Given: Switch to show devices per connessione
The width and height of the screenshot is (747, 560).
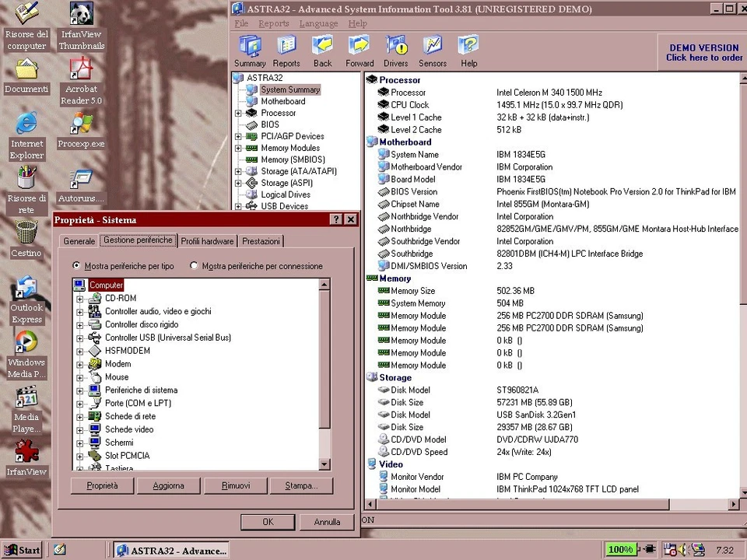Looking at the screenshot, I should 194,266.
